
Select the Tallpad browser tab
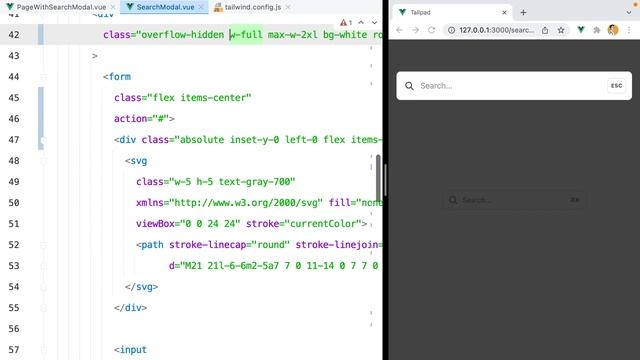pos(452,12)
